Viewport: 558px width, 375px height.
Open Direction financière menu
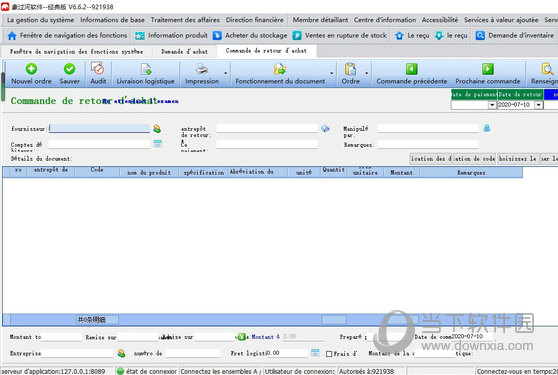(255, 20)
